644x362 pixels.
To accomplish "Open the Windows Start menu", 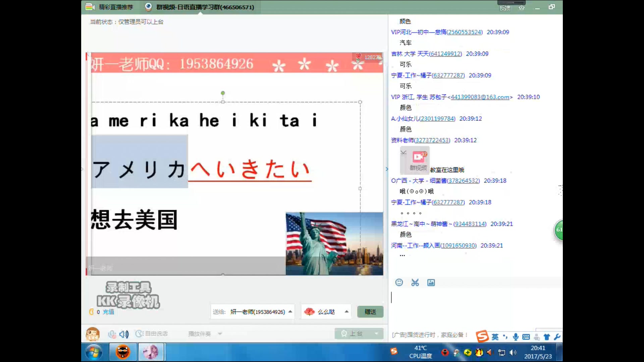I will (x=94, y=352).
